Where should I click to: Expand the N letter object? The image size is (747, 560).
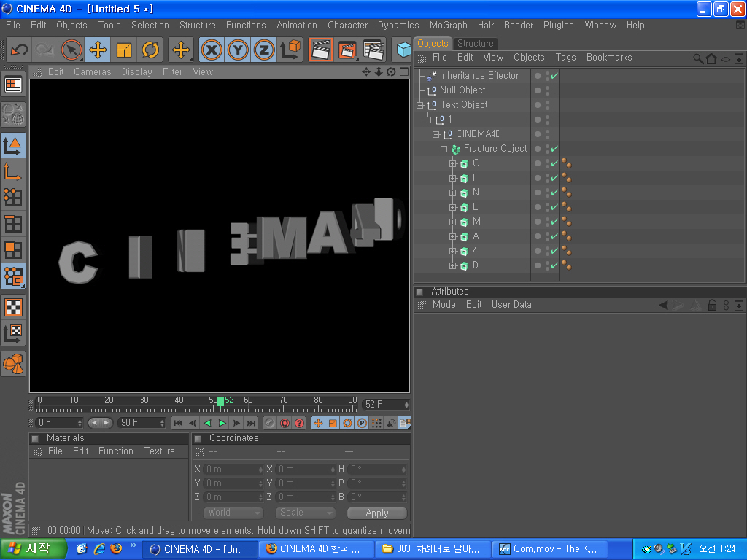coord(452,192)
